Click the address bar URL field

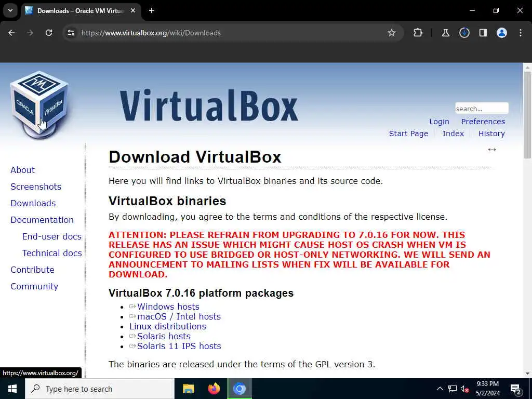pyautogui.click(x=232, y=33)
